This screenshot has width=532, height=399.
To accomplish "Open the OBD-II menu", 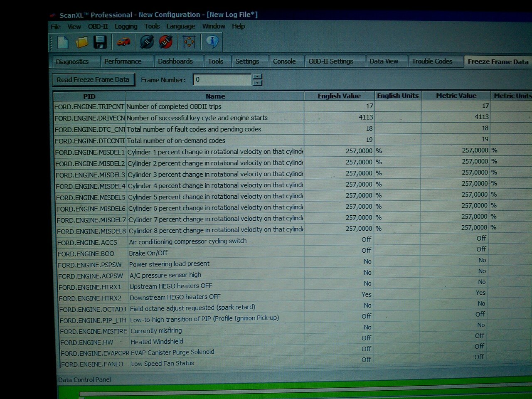I will coord(98,26).
